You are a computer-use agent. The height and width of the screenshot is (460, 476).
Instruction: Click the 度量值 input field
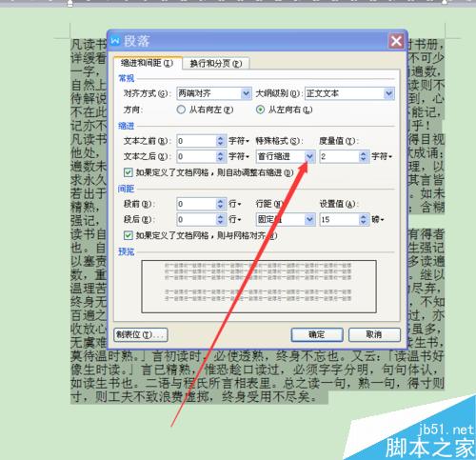pos(339,156)
